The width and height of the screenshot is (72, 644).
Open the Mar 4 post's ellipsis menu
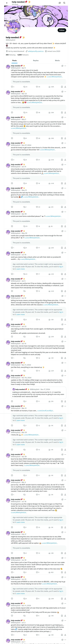pyautogui.click(x=65, y=480)
